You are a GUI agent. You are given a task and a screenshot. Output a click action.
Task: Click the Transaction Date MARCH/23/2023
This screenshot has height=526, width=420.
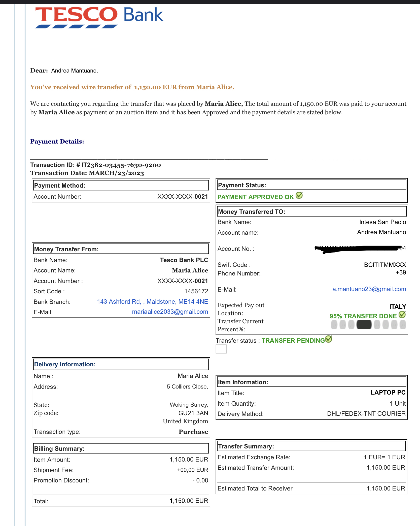tap(116, 173)
